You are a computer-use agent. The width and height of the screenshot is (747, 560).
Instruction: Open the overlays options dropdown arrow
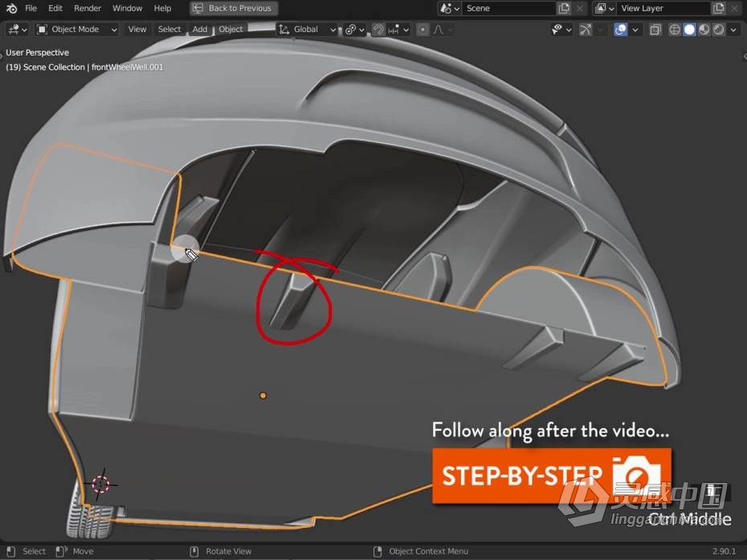point(635,30)
